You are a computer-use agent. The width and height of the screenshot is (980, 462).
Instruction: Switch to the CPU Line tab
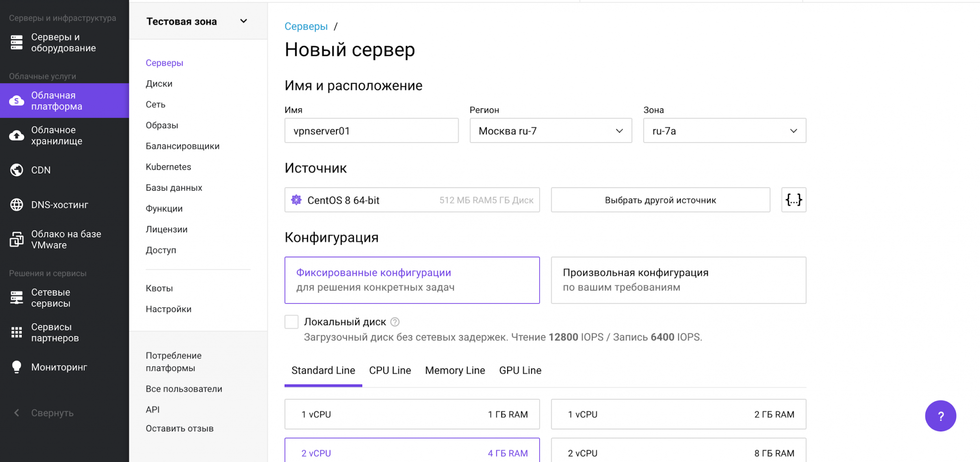tap(390, 371)
